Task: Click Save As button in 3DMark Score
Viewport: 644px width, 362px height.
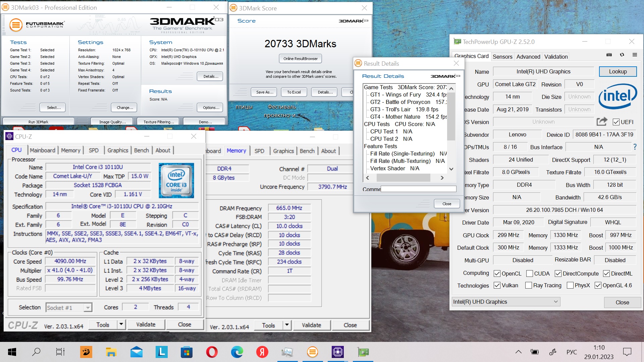Action: (264, 92)
